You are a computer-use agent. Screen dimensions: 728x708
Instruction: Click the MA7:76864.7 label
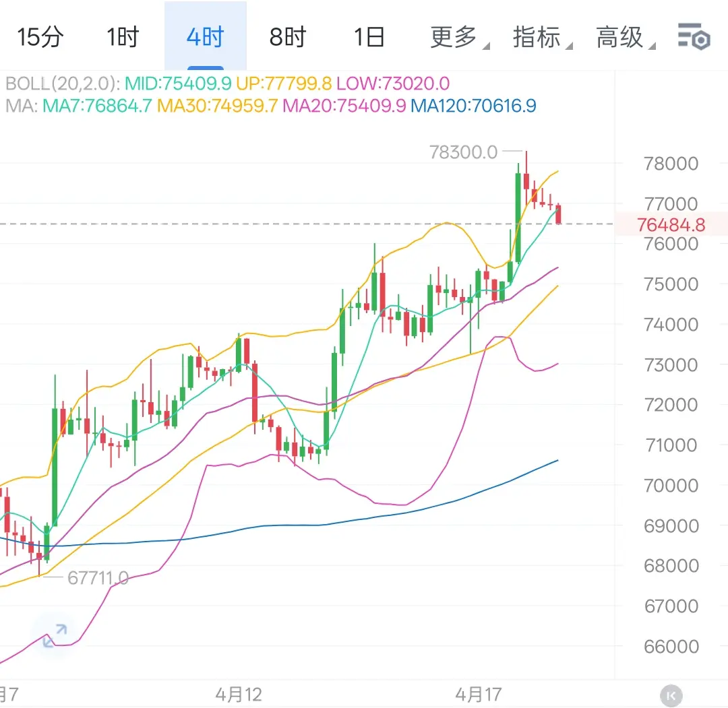click(x=97, y=106)
